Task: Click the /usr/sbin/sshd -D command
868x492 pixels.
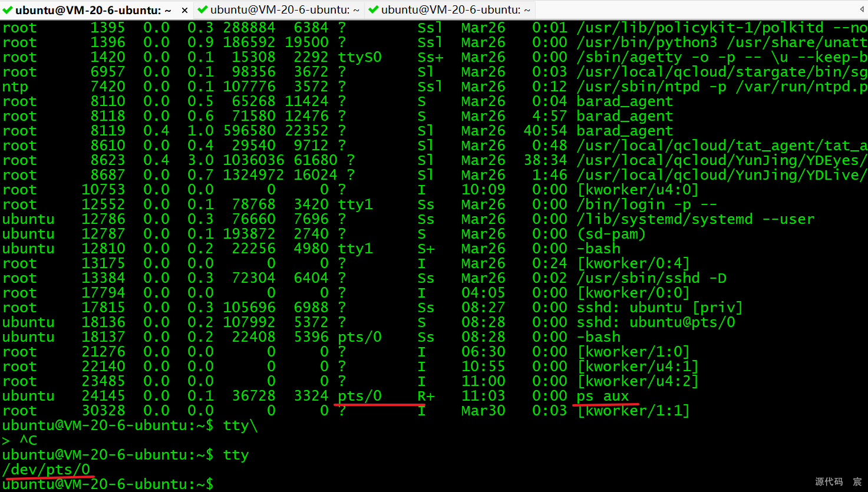Action: [652, 278]
